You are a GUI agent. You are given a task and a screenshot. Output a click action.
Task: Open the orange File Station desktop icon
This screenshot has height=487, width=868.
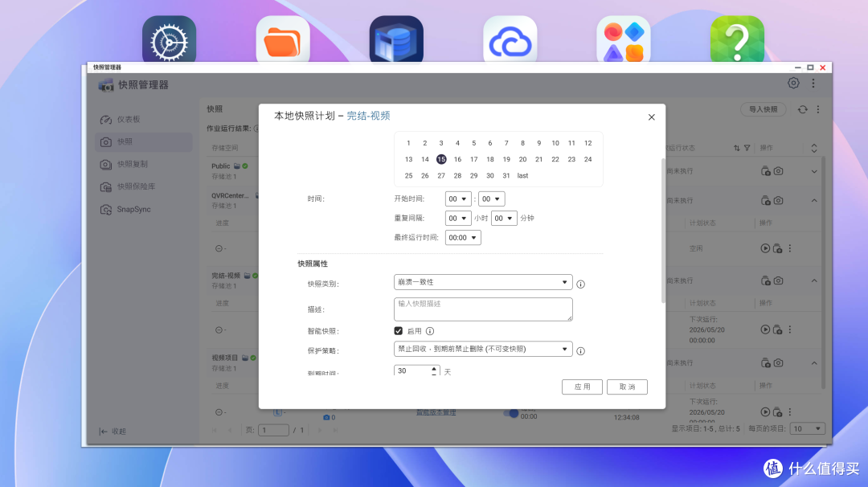pyautogui.click(x=283, y=39)
